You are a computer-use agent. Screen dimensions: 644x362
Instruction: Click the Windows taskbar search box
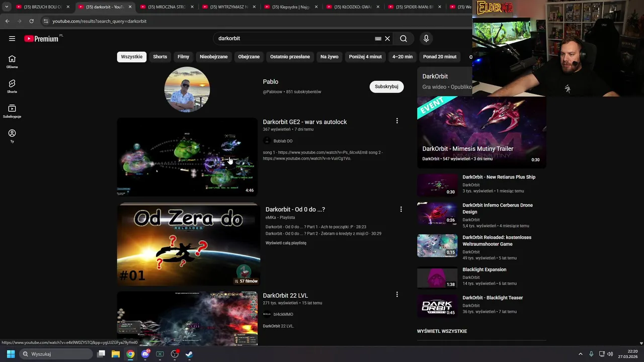point(56,354)
